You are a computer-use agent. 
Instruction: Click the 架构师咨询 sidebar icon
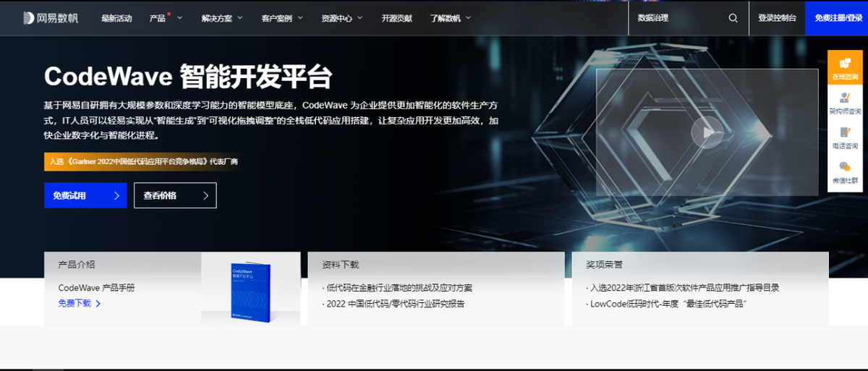click(x=845, y=103)
